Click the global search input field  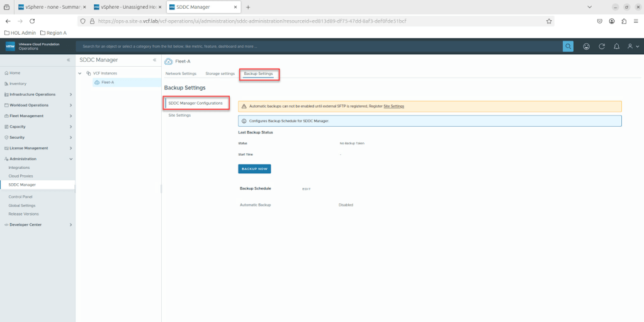pyautogui.click(x=319, y=47)
